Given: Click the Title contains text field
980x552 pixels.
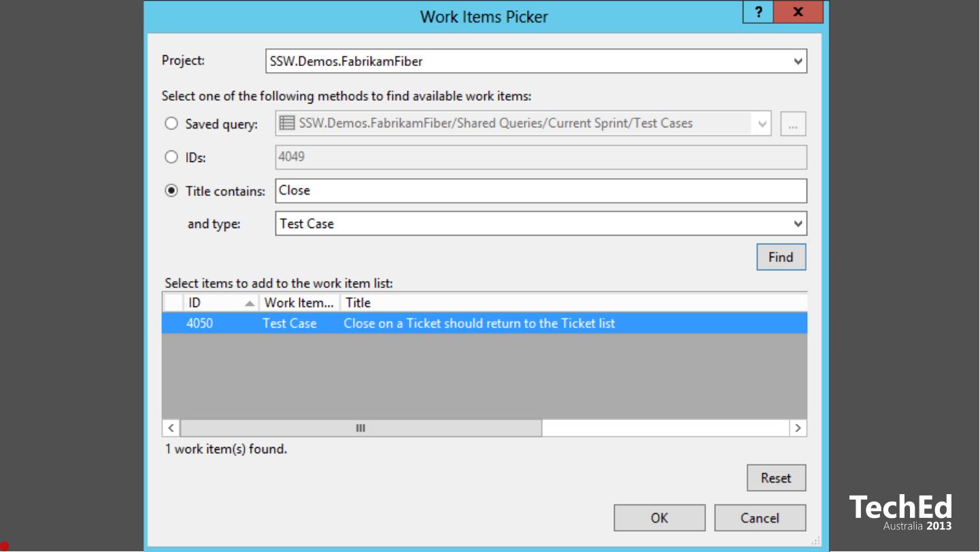Looking at the screenshot, I should [541, 191].
